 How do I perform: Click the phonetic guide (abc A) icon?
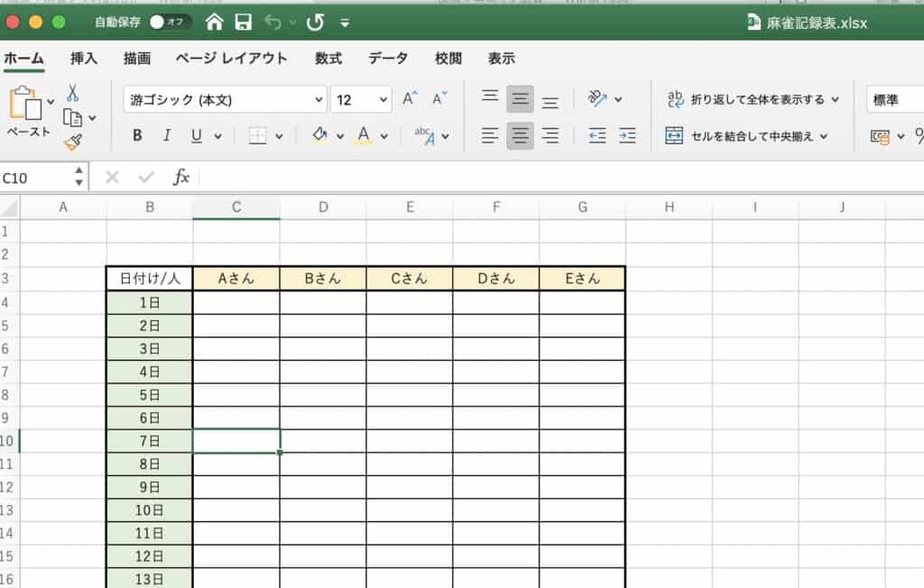click(424, 135)
